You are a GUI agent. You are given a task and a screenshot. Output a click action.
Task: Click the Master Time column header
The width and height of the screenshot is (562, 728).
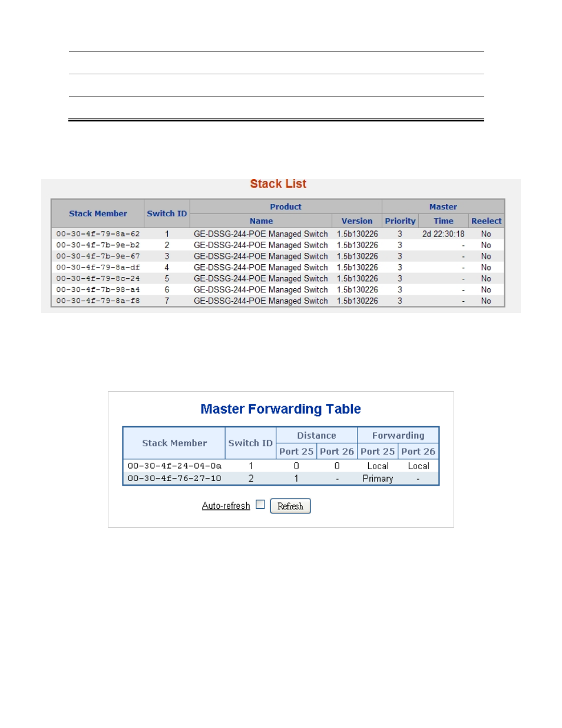coord(444,221)
